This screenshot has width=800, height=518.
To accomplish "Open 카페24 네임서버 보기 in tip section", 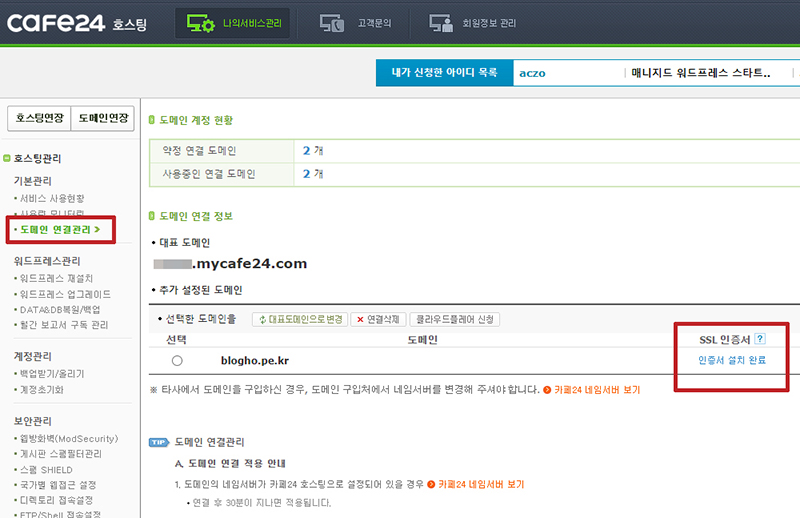I will (x=476, y=484).
